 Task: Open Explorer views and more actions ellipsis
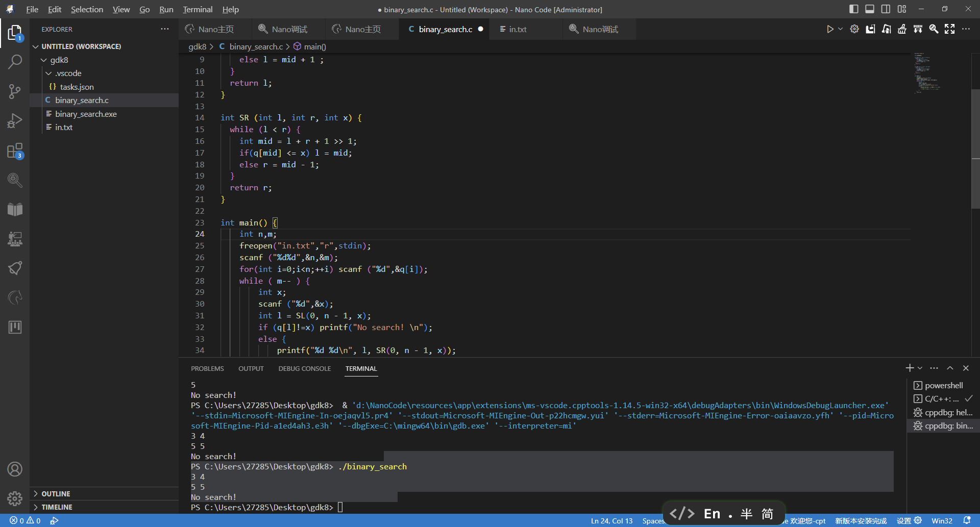tap(164, 29)
